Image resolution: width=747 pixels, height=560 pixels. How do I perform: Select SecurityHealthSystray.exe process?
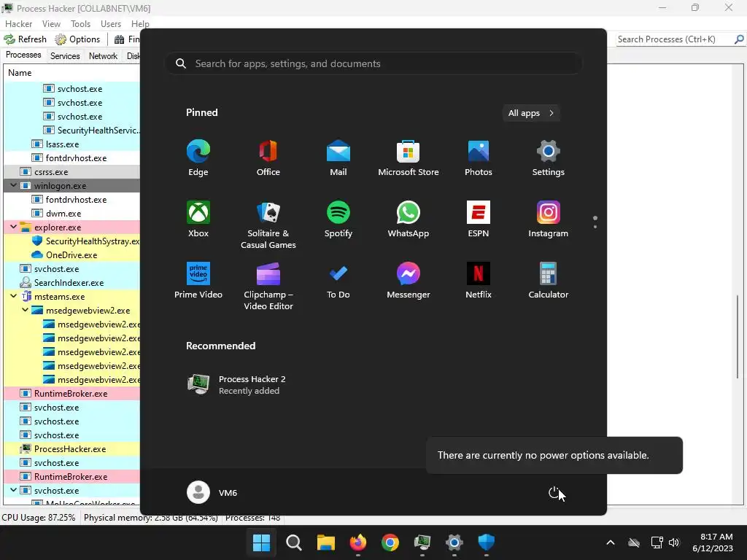tap(71, 241)
